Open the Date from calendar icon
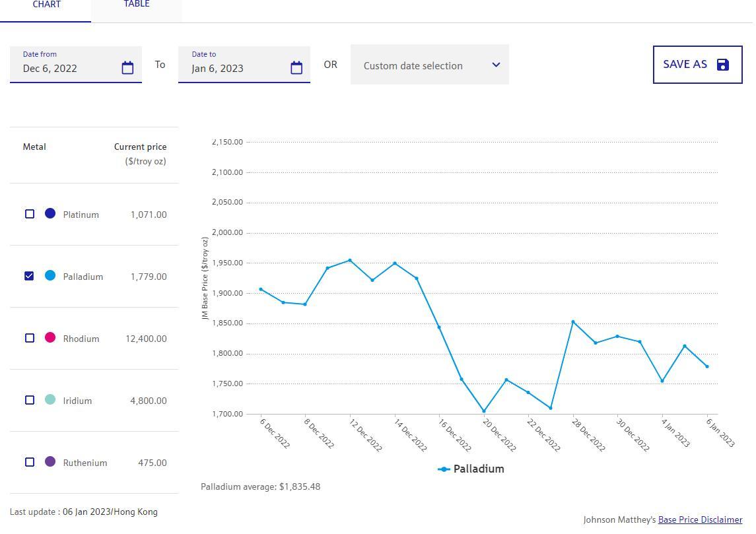Image resolution: width=756 pixels, height=534 pixels. pyautogui.click(x=127, y=68)
